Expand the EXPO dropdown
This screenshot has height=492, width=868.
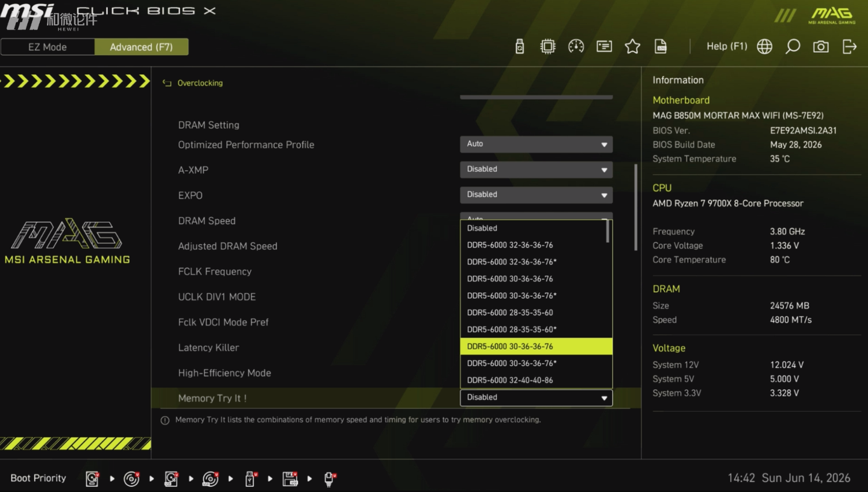pos(536,195)
